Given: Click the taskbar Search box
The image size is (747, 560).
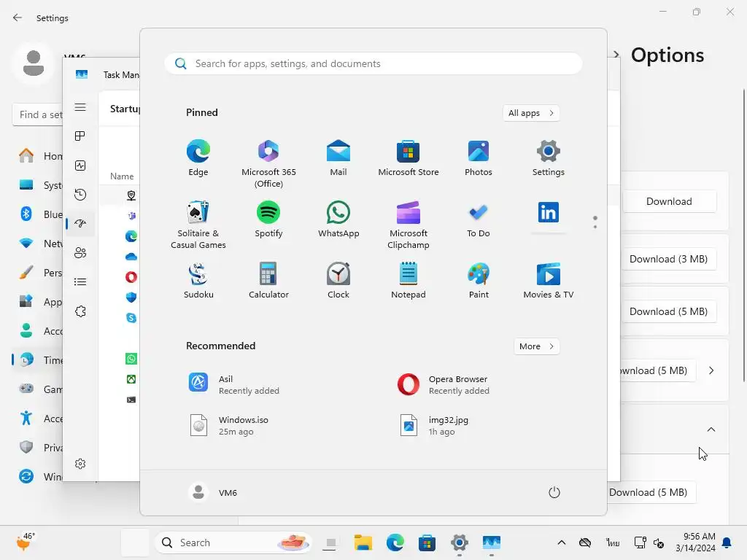Looking at the screenshot, I should pos(233,542).
